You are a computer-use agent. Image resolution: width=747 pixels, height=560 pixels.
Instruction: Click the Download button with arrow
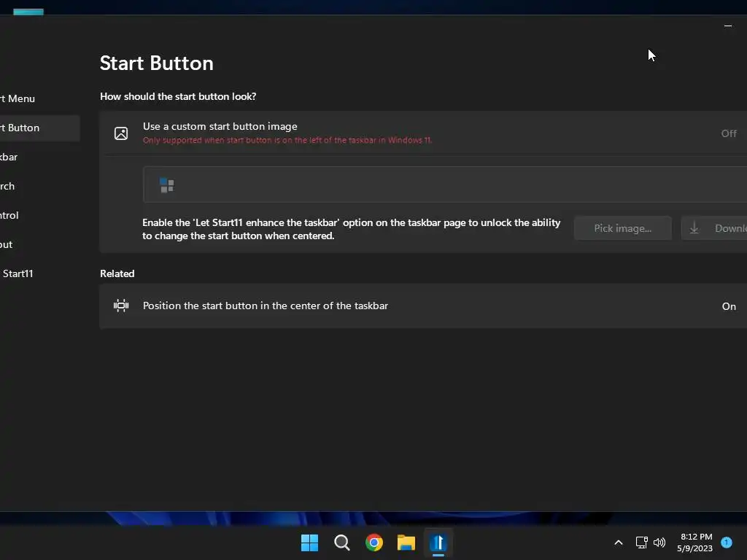[714, 228]
